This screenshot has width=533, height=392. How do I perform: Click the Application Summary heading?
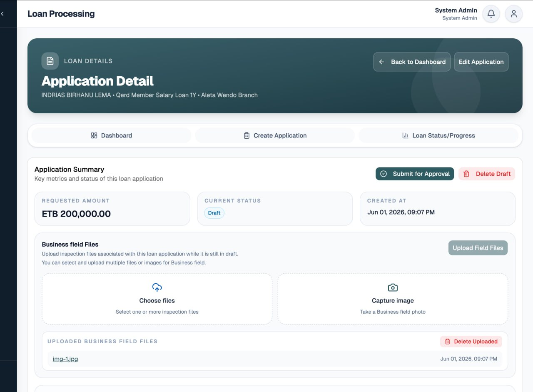click(70, 169)
